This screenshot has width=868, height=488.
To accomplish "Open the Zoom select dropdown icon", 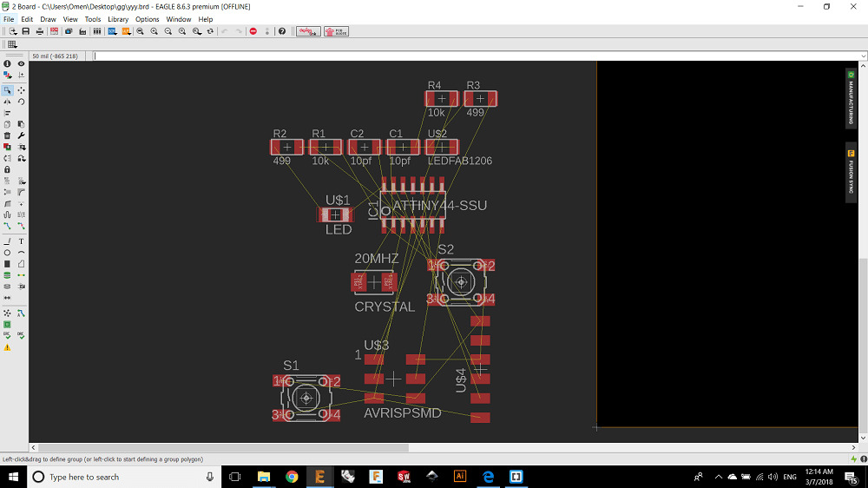I will coord(196,31).
